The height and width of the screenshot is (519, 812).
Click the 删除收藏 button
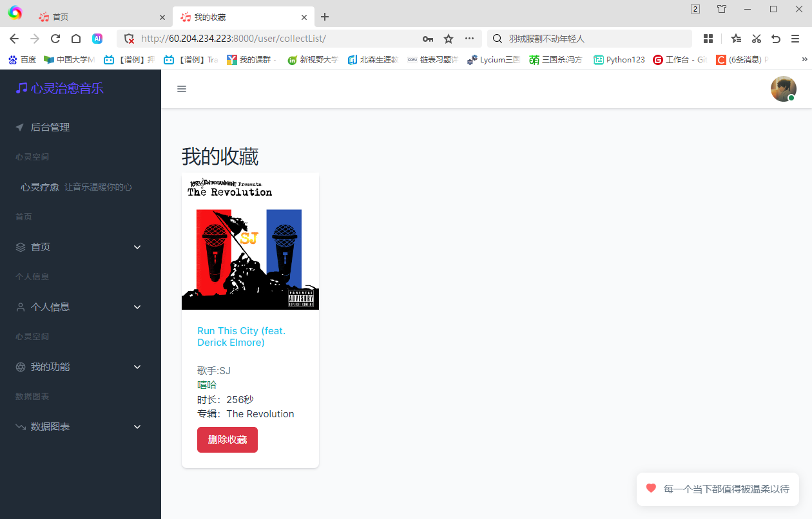[x=227, y=440]
